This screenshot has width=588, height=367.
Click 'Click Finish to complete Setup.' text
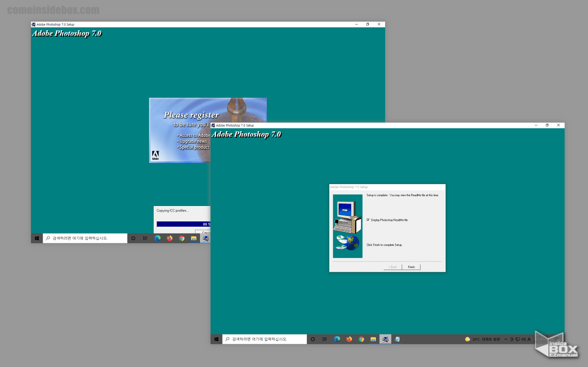click(x=384, y=244)
